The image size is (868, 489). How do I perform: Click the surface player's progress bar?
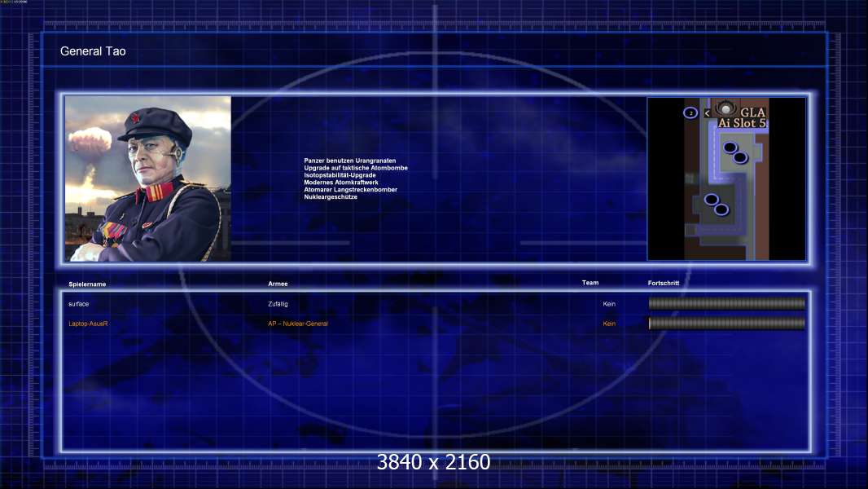click(727, 303)
